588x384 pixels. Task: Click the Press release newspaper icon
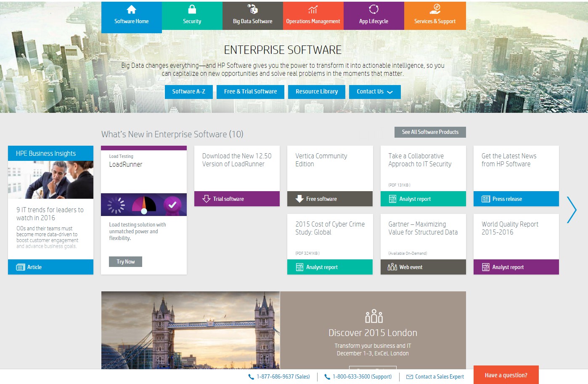pyautogui.click(x=486, y=199)
